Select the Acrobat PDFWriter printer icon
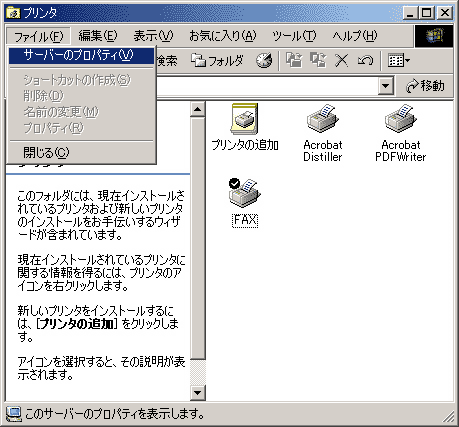This screenshot has width=459, height=427. point(401,133)
